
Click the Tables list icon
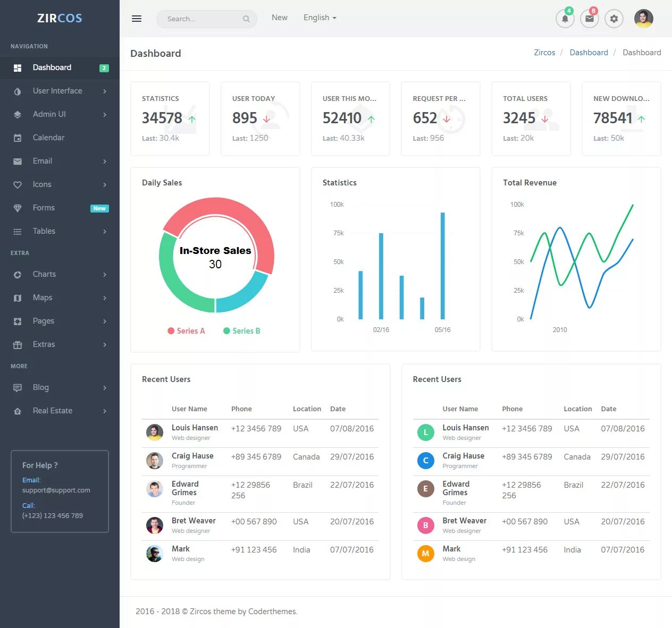click(18, 232)
